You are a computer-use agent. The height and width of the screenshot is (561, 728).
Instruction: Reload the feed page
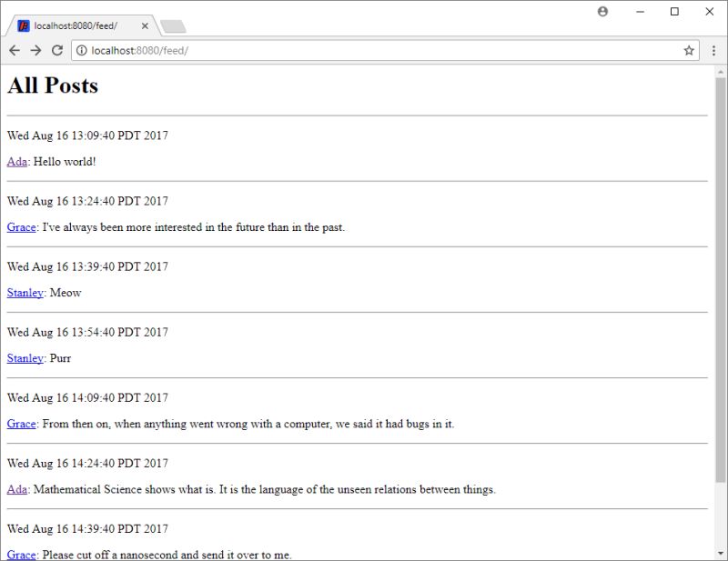56,52
